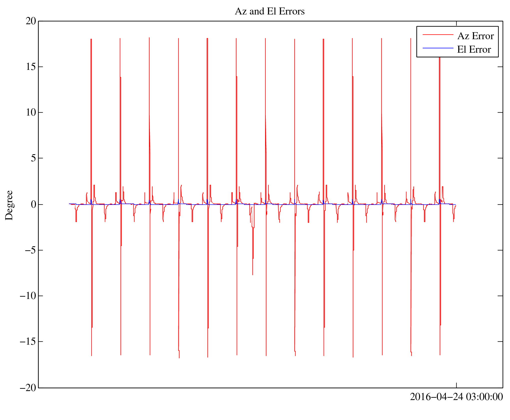
Task: Click the right-side tick mark at −15 degrees
Action: click(x=500, y=341)
